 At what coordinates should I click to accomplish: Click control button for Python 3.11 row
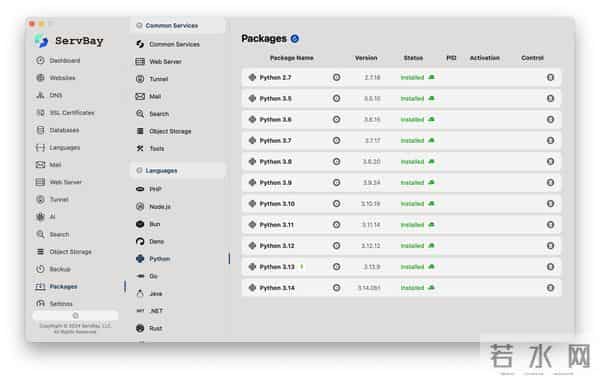coord(550,225)
